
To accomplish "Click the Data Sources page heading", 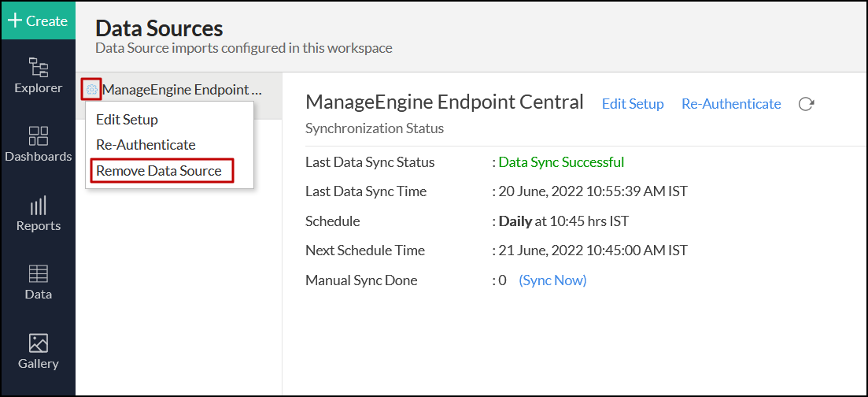I will [x=159, y=29].
